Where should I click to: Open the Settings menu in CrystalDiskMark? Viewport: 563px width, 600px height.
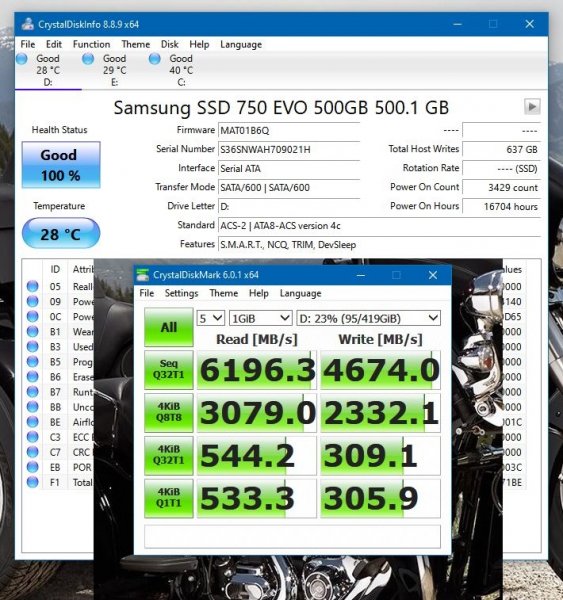181,293
